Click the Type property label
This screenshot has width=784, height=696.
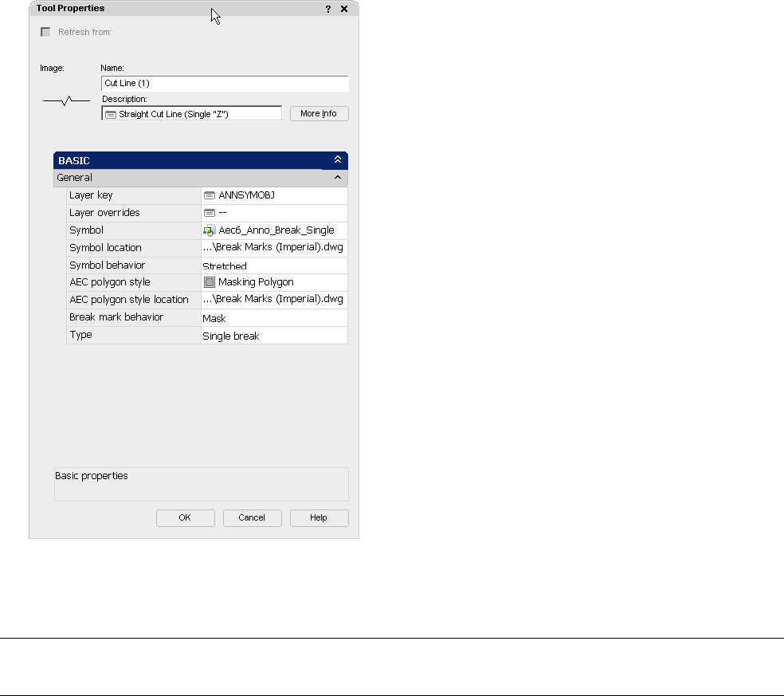pos(80,335)
